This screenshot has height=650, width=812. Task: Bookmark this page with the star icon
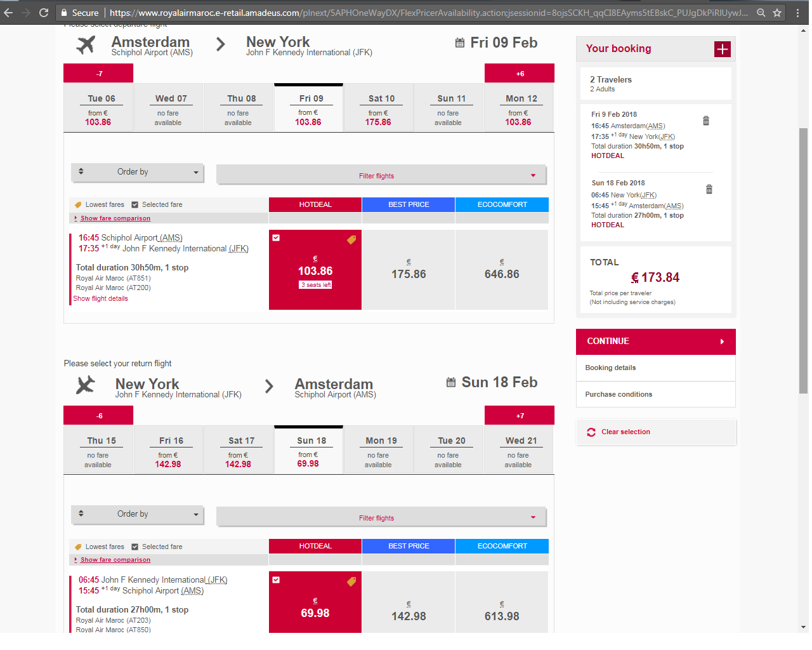(777, 13)
